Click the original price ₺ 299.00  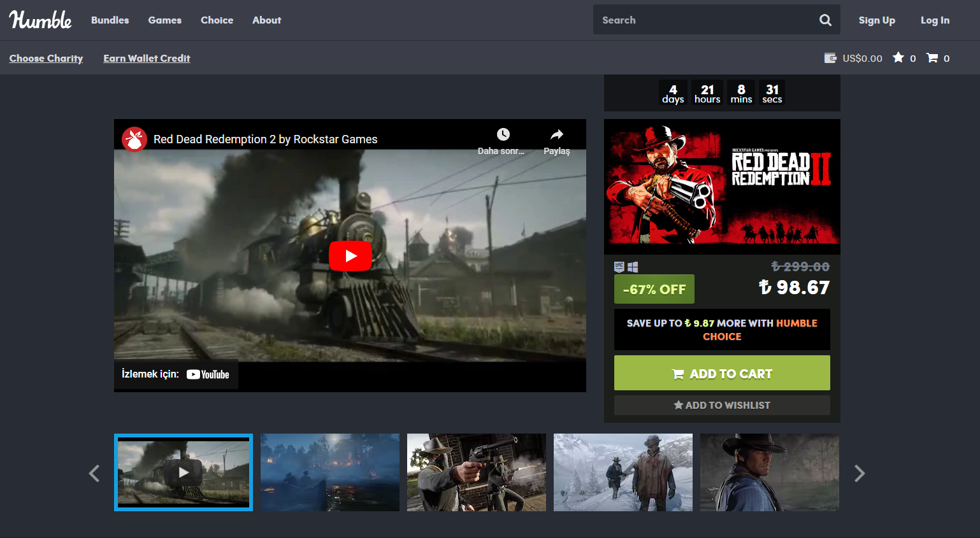[800, 267]
